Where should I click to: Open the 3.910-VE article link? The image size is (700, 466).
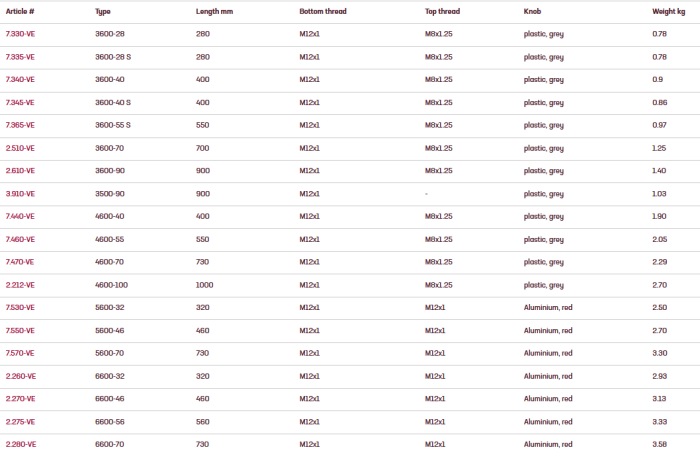21,193
